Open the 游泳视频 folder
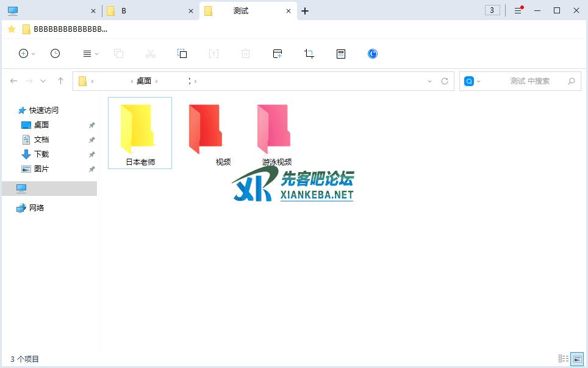Viewport: 588px width, 368px height. (273, 129)
